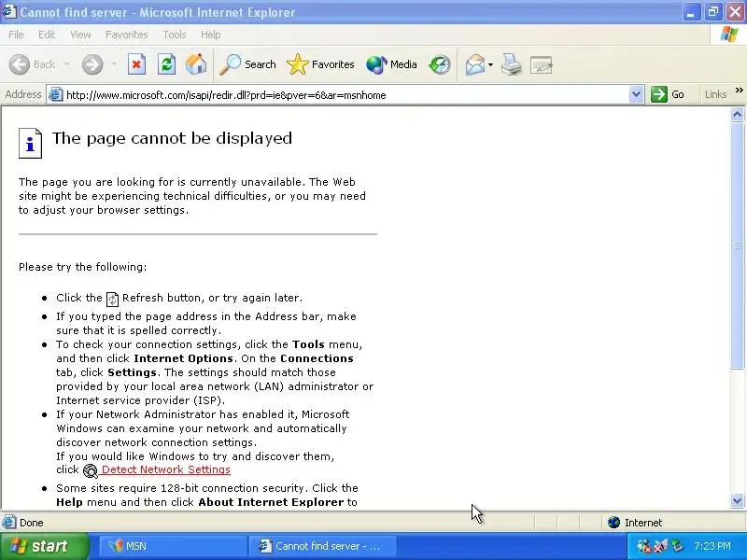Expand the Forward history dropdown arrow
Image resolution: width=747 pixels, height=560 pixels.
[x=114, y=64]
